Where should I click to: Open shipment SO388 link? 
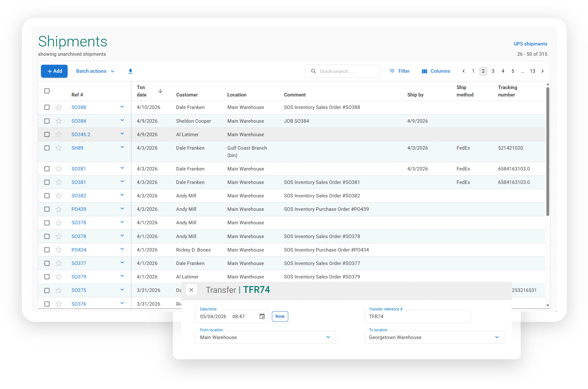click(x=79, y=107)
